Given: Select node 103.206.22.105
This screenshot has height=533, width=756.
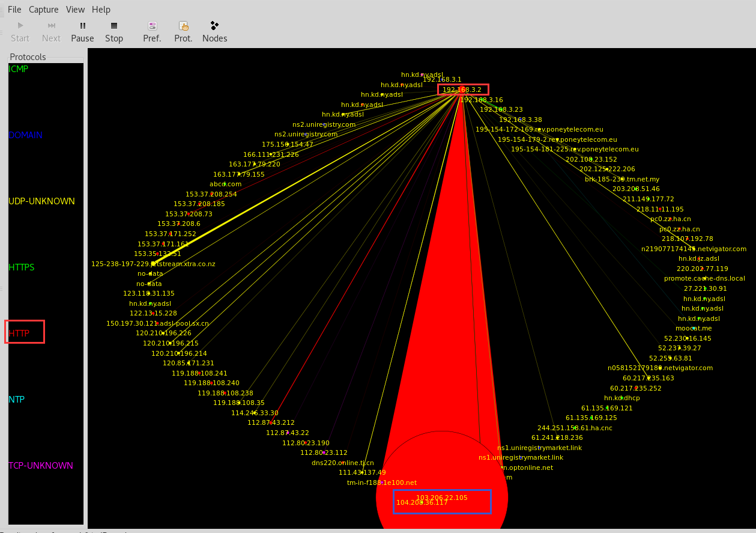Looking at the screenshot, I should pyautogui.click(x=442, y=498).
